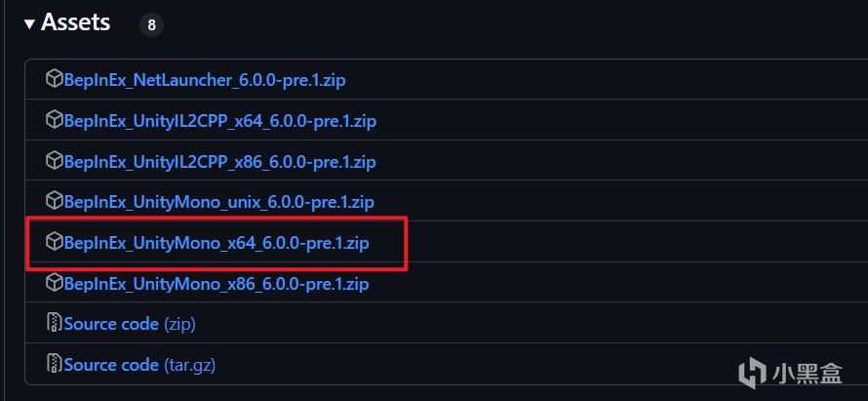
Task: Click the package icon beside NetLauncher zip
Action: tap(54, 79)
